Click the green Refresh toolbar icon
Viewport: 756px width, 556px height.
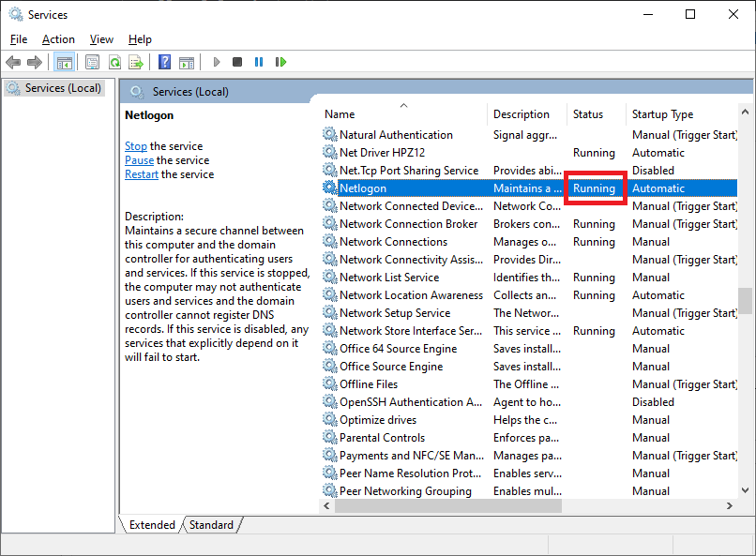114,62
